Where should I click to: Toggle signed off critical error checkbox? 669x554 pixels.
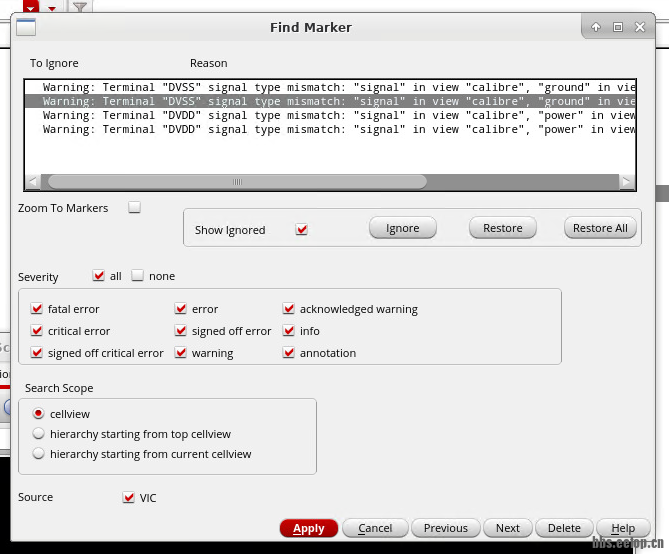pyautogui.click(x=37, y=353)
